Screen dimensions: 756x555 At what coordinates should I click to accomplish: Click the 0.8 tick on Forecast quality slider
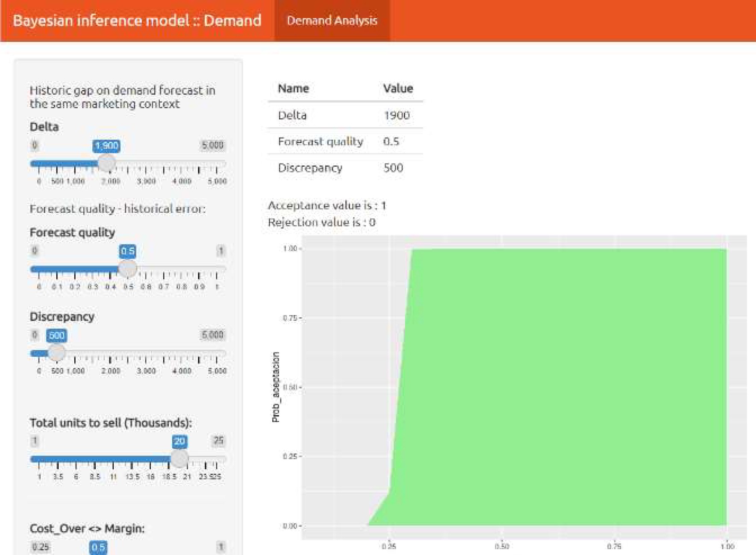pyautogui.click(x=182, y=286)
